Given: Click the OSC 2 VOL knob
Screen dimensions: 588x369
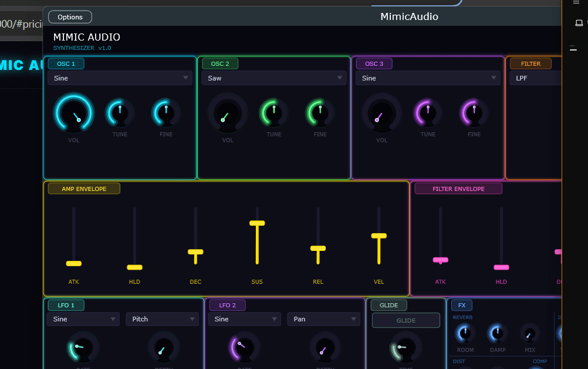Looking at the screenshot, I should (228, 113).
